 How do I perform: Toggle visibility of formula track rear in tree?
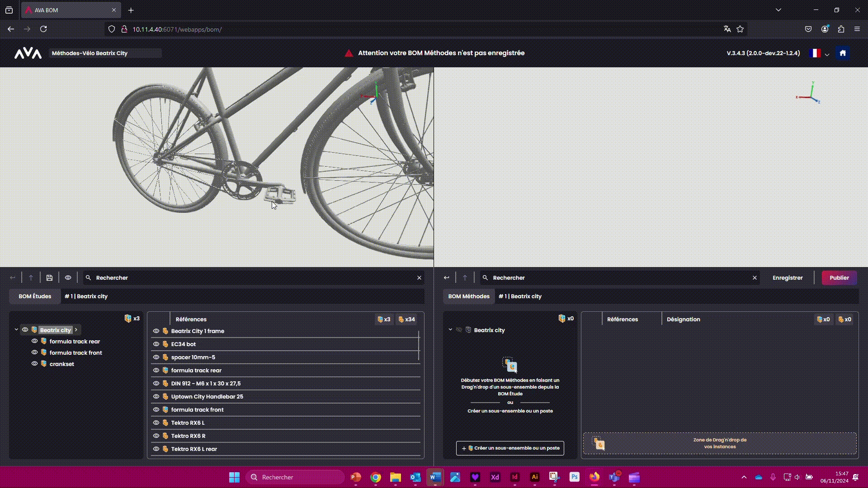(34, 341)
